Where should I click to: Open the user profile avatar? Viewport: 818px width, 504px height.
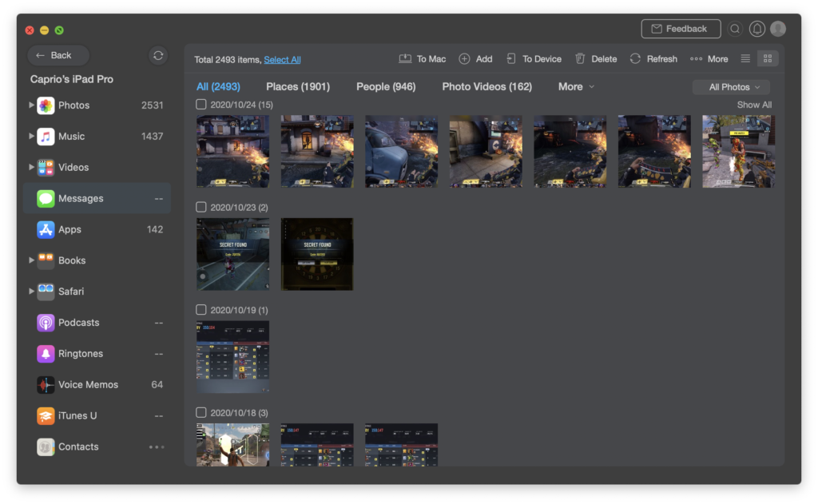click(778, 29)
